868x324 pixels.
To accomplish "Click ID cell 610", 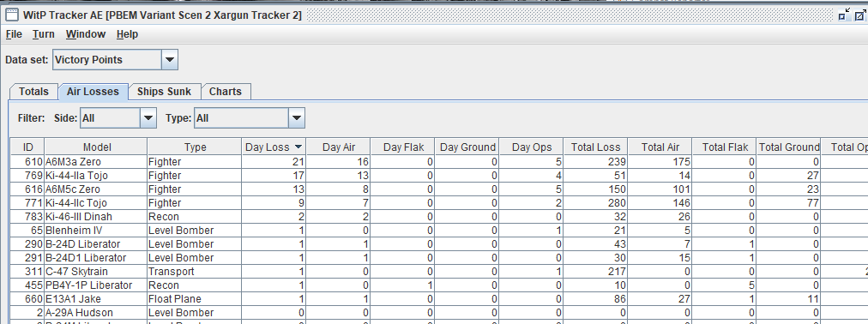I will pyautogui.click(x=27, y=162).
